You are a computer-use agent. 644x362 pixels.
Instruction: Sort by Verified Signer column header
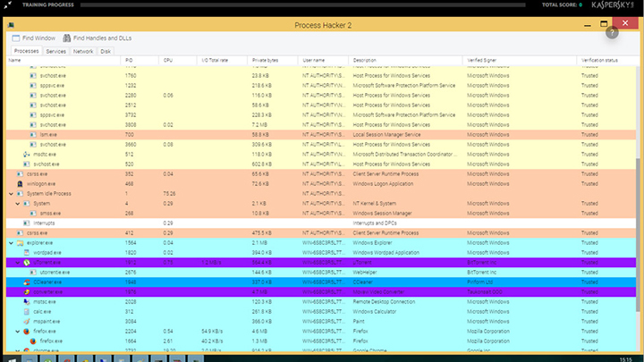tap(520, 61)
